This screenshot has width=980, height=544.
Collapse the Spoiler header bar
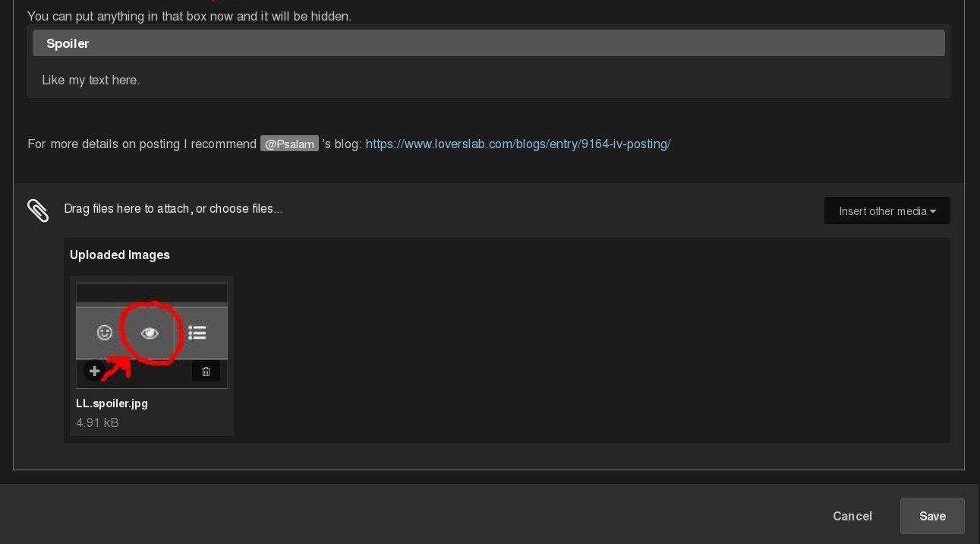489,43
